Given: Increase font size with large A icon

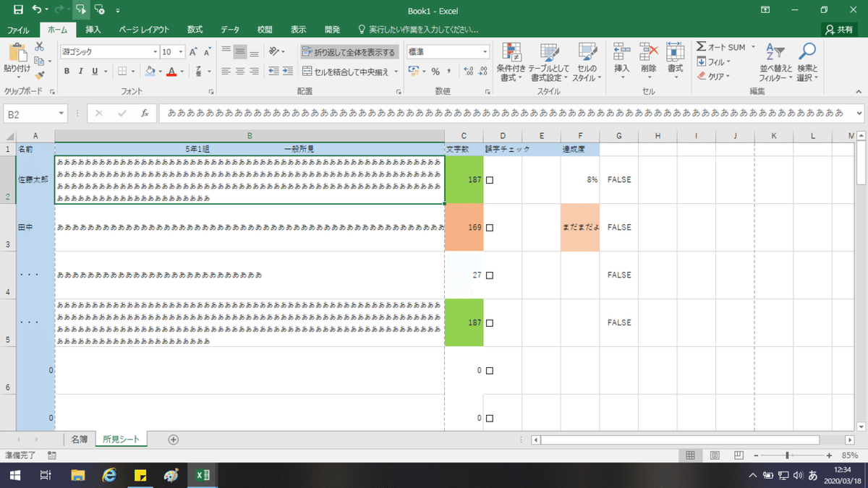Looking at the screenshot, I should [x=193, y=52].
